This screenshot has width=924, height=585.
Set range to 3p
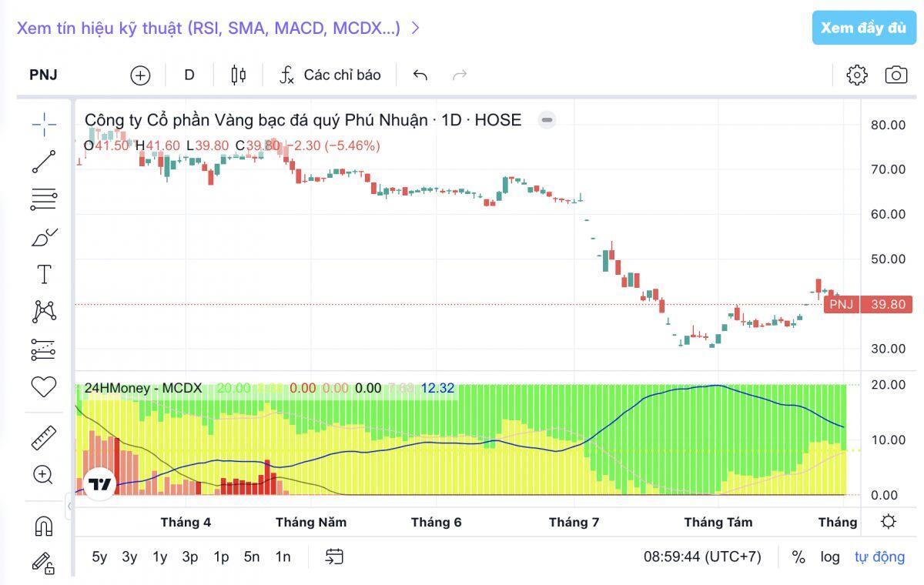[x=190, y=557]
